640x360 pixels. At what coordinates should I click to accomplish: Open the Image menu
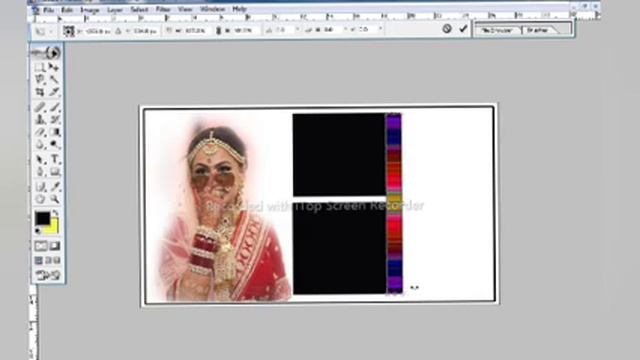[90, 9]
